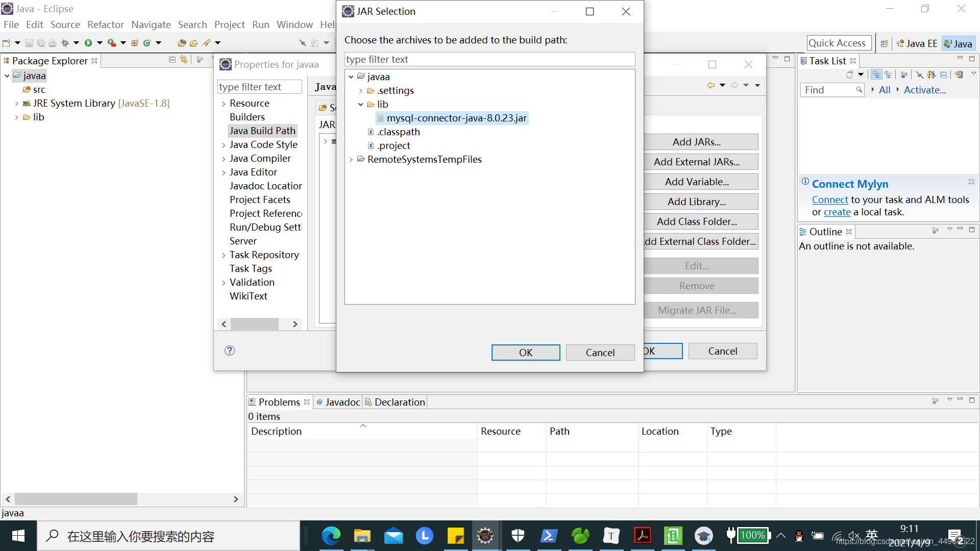The width and height of the screenshot is (980, 551).
Task: Click the Open Perspective icon
Action: 884,43
